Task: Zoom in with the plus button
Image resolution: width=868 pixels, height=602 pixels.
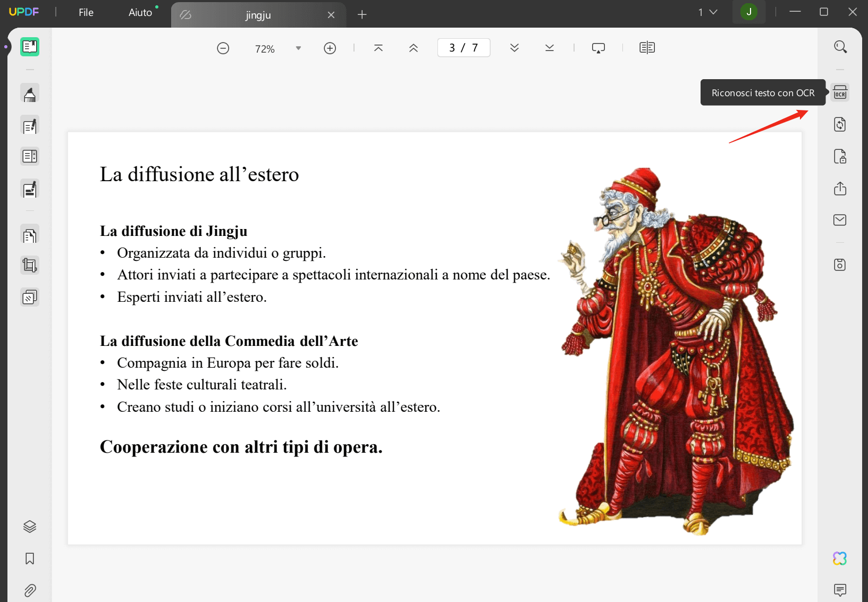Action: coord(330,48)
